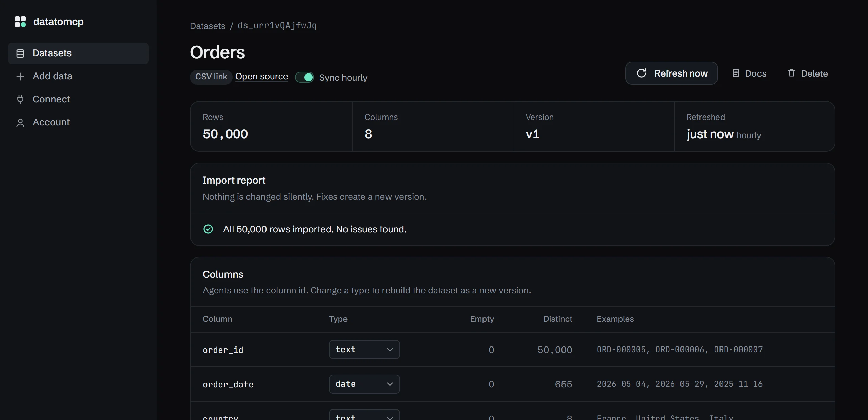
Task: Click the plus icon beside Add data
Action: [x=20, y=77]
